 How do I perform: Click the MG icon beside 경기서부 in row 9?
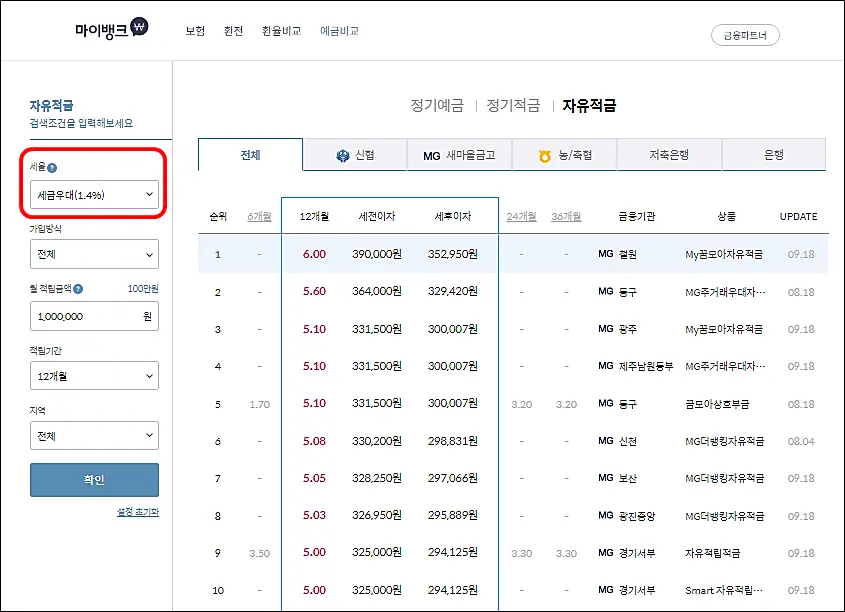[604, 552]
